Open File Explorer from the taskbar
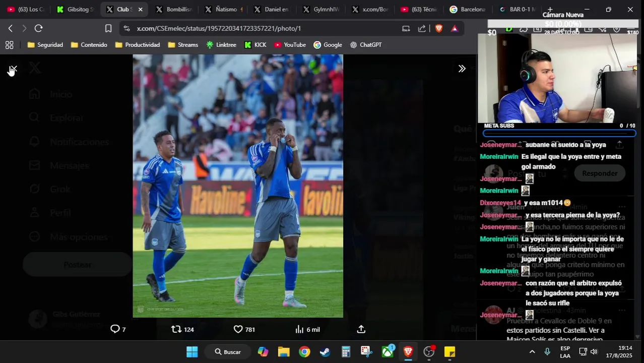The width and height of the screenshot is (644, 363). pos(284,351)
